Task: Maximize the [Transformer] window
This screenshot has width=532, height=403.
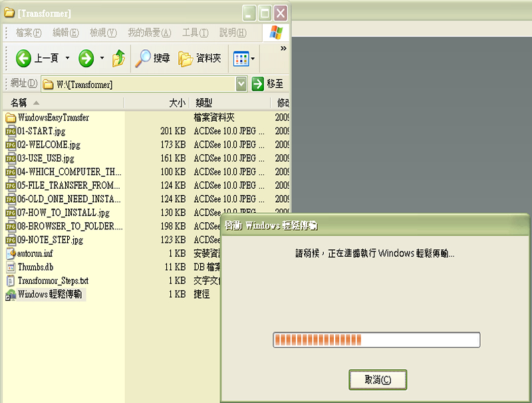Action: click(265, 13)
